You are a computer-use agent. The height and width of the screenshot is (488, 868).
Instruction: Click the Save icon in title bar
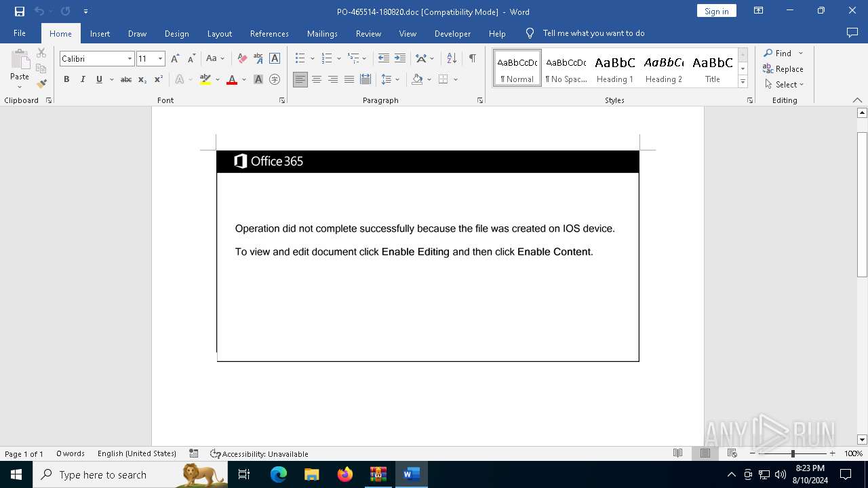(x=20, y=11)
